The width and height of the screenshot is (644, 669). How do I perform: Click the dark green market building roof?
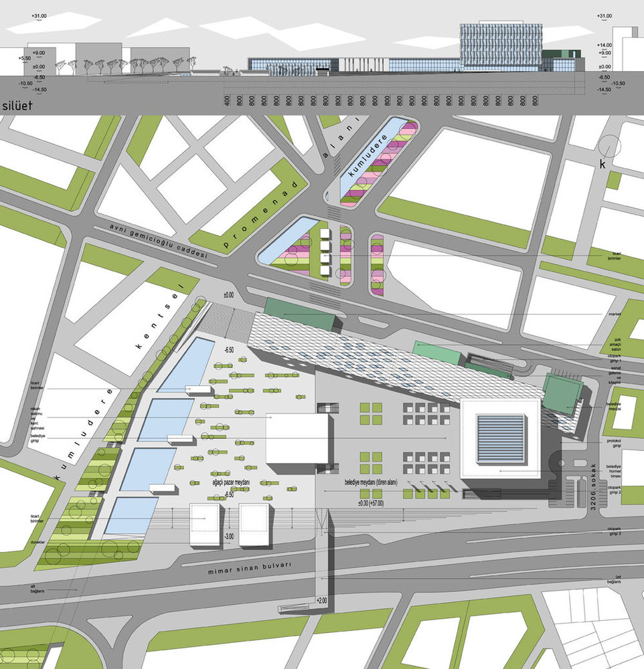(300, 314)
